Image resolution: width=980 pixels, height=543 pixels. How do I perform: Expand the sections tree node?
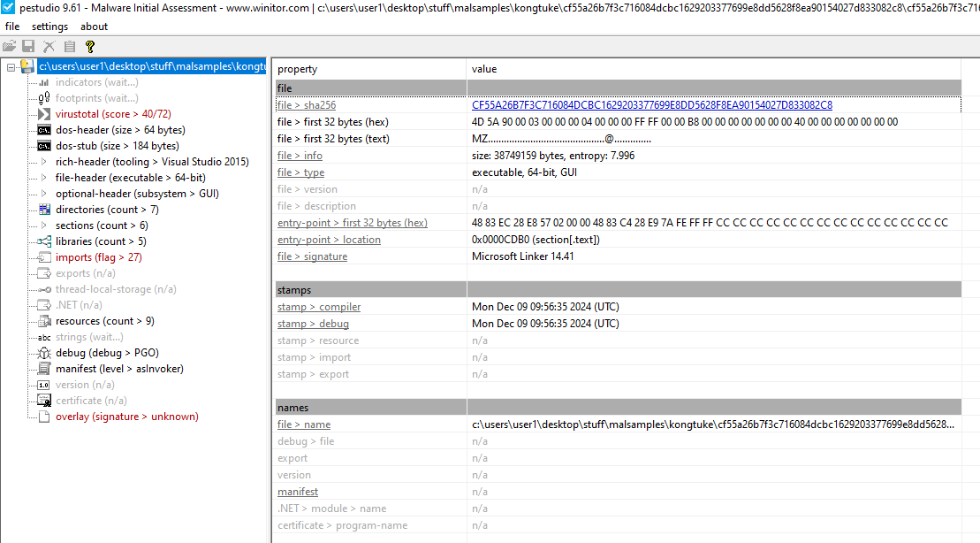coord(44,226)
